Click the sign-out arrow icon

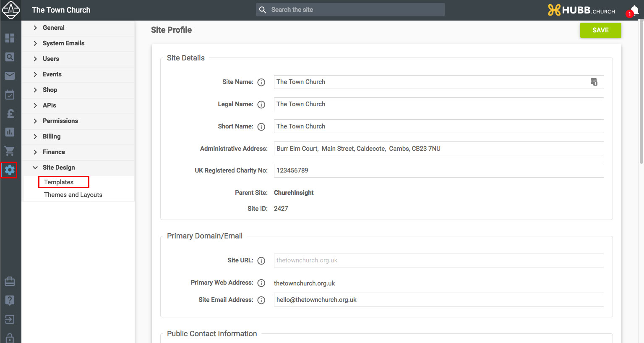tap(10, 319)
